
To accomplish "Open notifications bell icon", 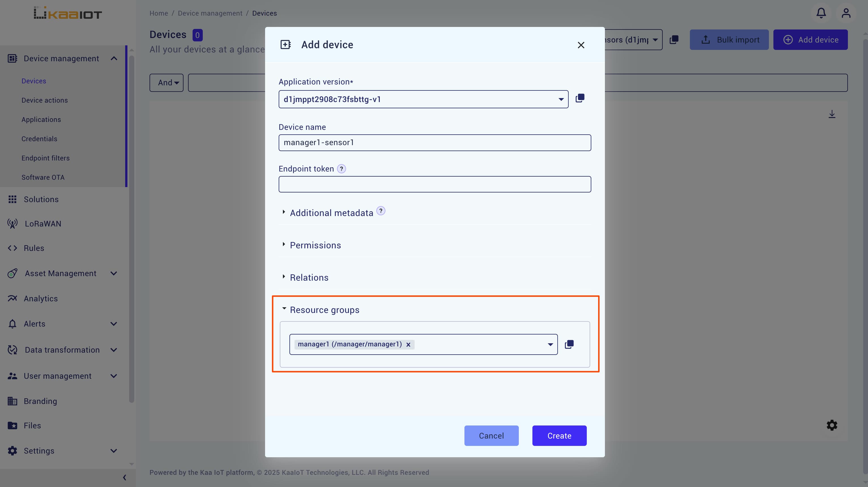I will [821, 13].
